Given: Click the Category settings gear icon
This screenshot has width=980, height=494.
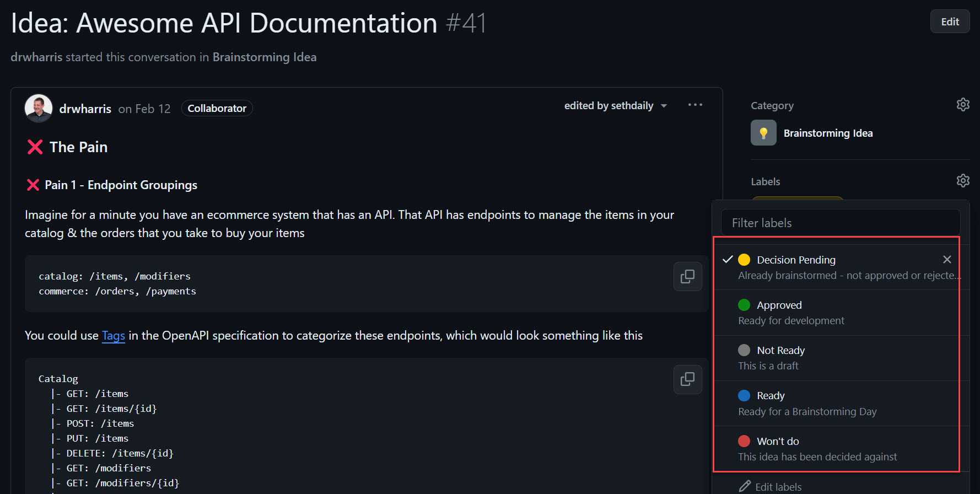Looking at the screenshot, I should (x=962, y=105).
